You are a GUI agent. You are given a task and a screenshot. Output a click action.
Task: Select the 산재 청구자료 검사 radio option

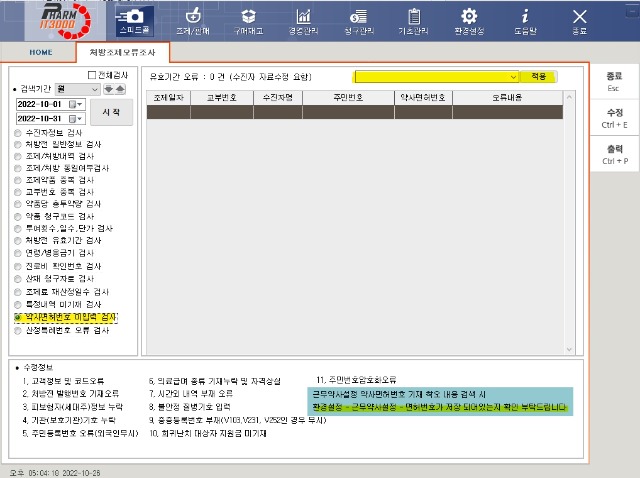[18, 279]
